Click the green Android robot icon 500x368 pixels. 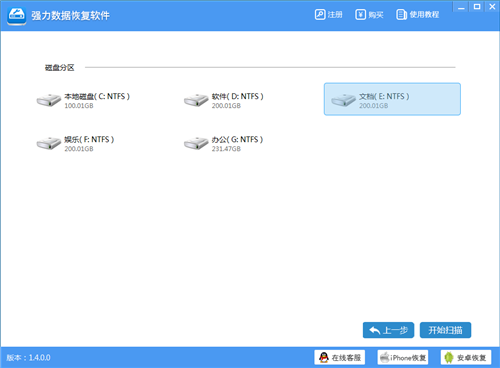click(449, 357)
